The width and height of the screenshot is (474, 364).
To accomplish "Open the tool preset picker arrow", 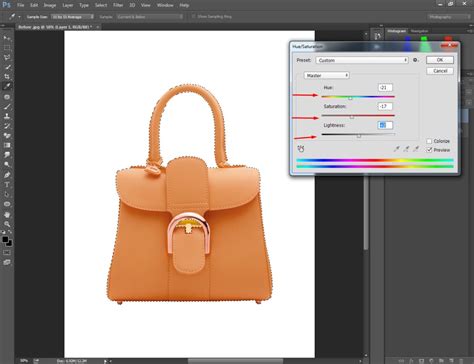I will [x=19, y=17].
